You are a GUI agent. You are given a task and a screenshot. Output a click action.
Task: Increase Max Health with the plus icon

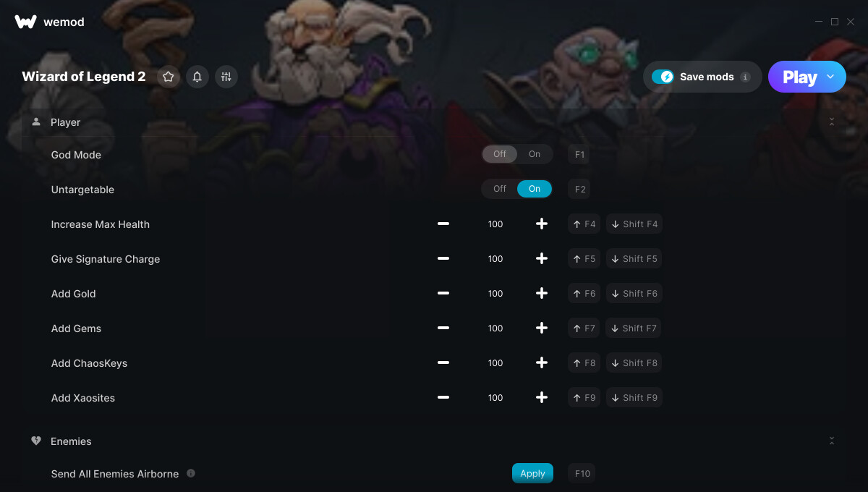tap(541, 224)
